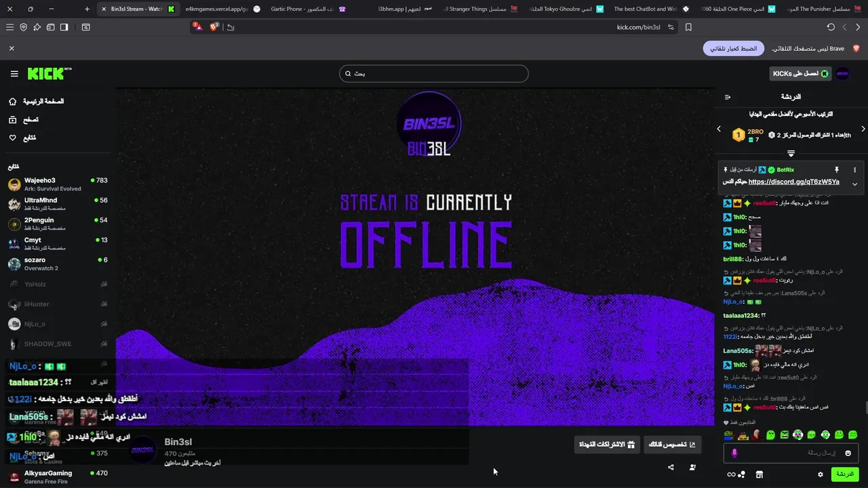
Task: Show next weekly gifter leaderboard entry
Action: click(x=863, y=129)
